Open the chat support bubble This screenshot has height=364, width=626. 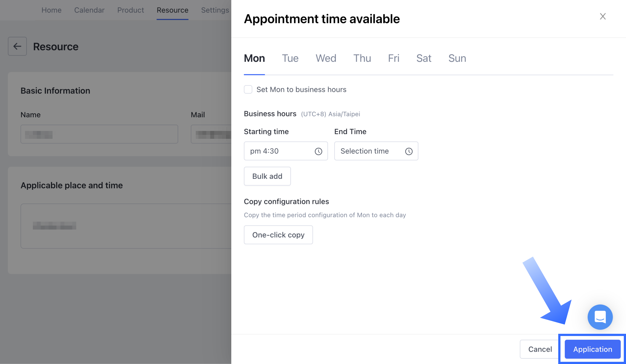[x=600, y=317]
